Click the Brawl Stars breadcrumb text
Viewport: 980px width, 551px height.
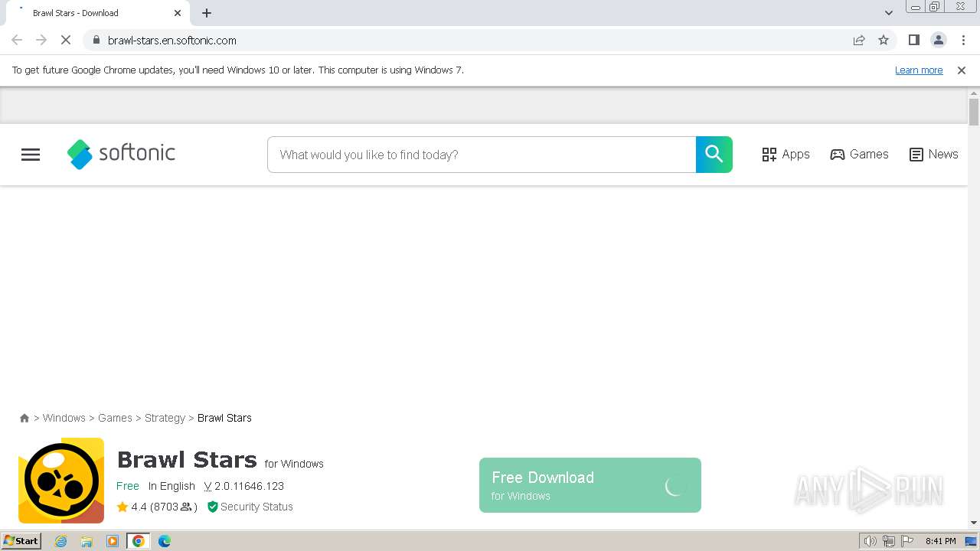tap(224, 418)
